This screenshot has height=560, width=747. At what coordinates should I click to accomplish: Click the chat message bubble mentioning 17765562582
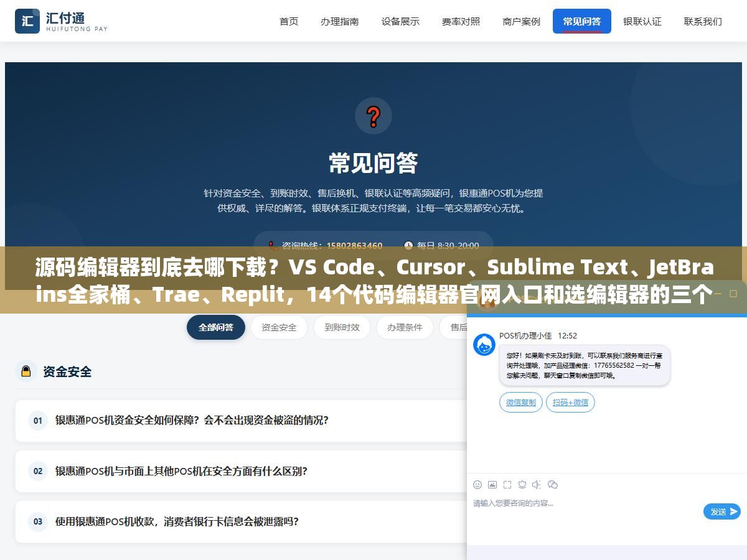(585, 365)
